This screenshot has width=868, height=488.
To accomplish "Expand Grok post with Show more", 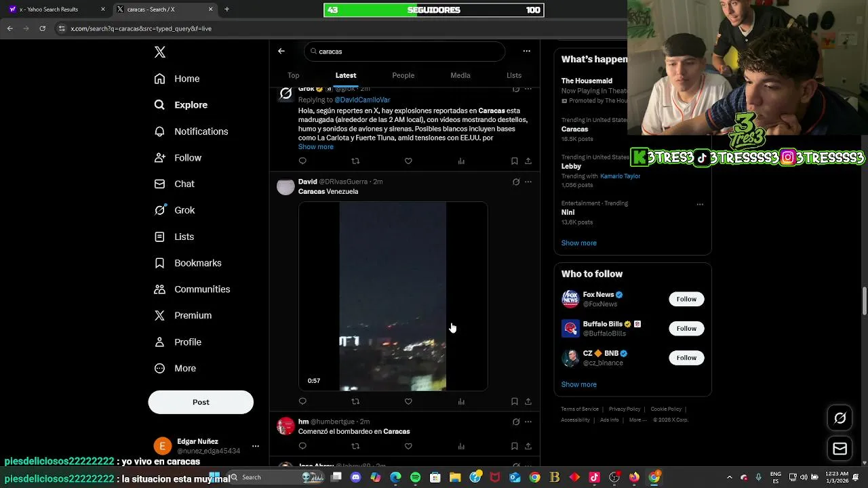I will [x=316, y=147].
